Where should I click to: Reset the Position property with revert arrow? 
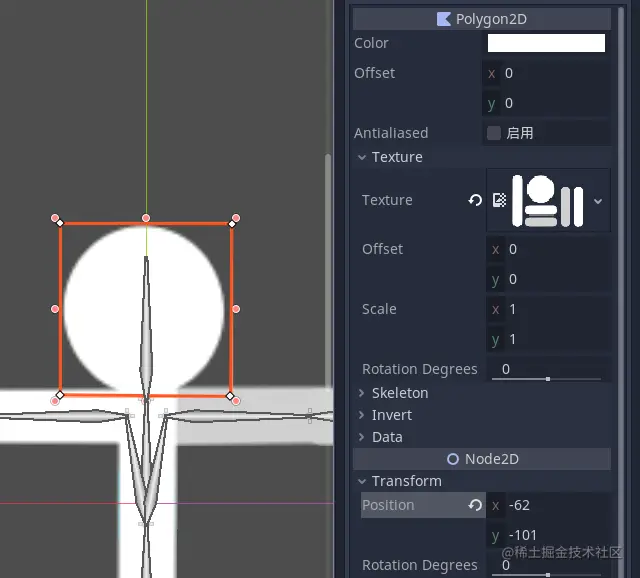pyautogui.click(x=475, y=505)
